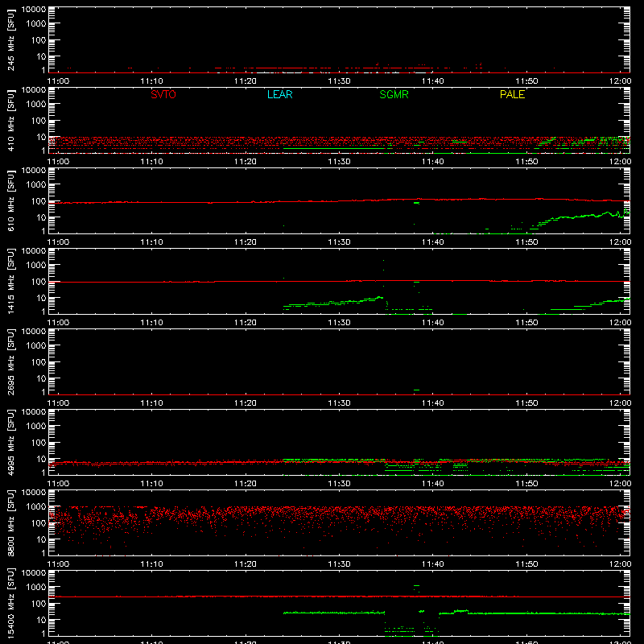Click 11:10 label under the 8800 MHz panel
644x644 pixels.
point(151,564)
